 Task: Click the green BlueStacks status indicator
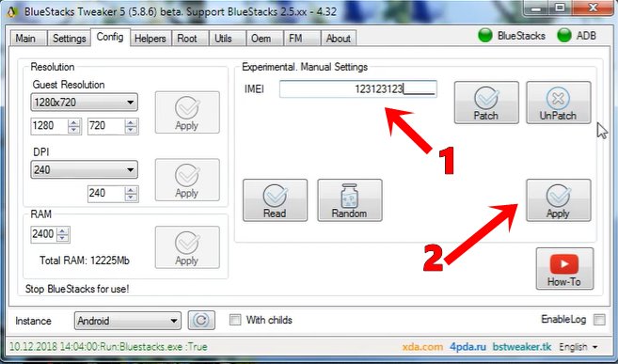(x=485, y=36)
